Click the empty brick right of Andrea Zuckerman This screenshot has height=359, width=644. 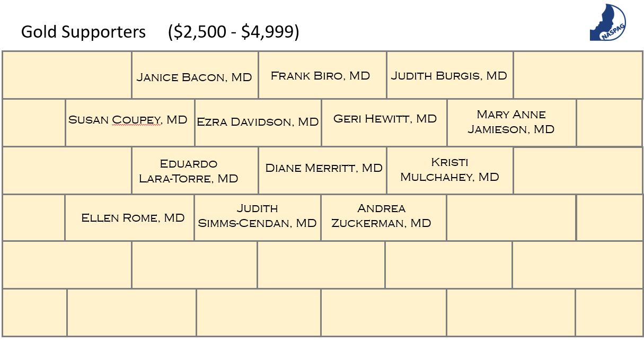511,217
